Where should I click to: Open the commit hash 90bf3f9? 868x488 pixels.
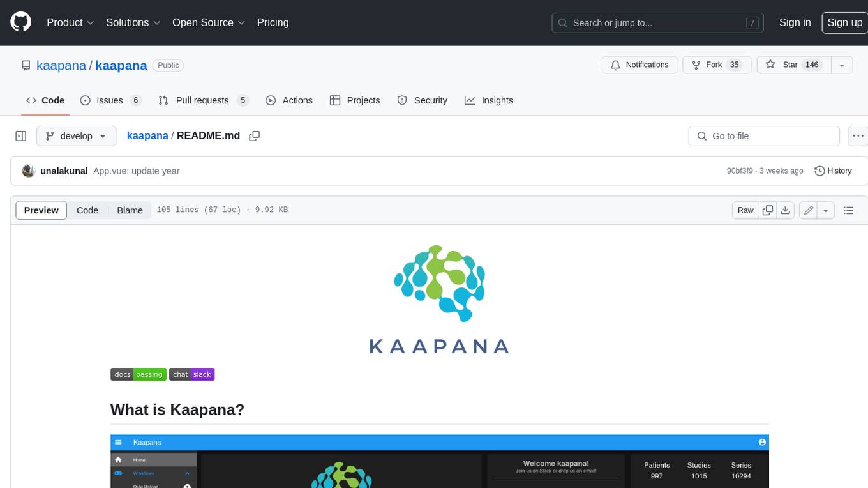pos(740,171)
